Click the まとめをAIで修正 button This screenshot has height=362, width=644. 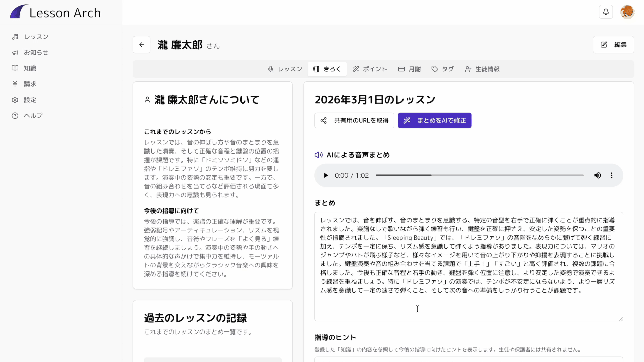[434, 120]
